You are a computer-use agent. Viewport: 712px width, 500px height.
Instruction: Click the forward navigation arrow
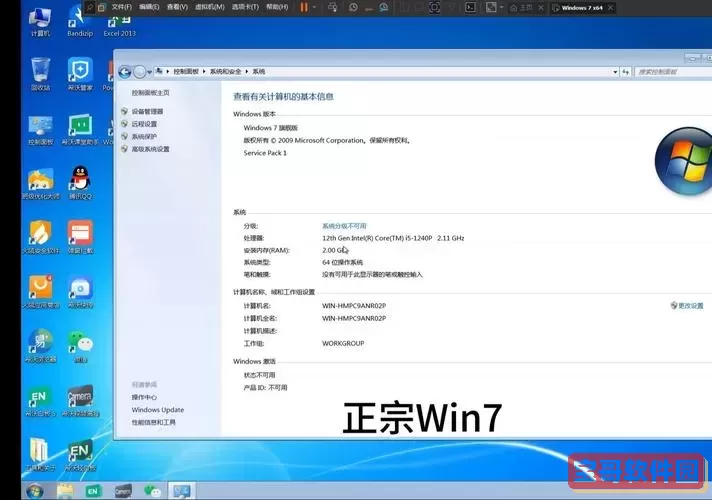click(x=140, y=72)
